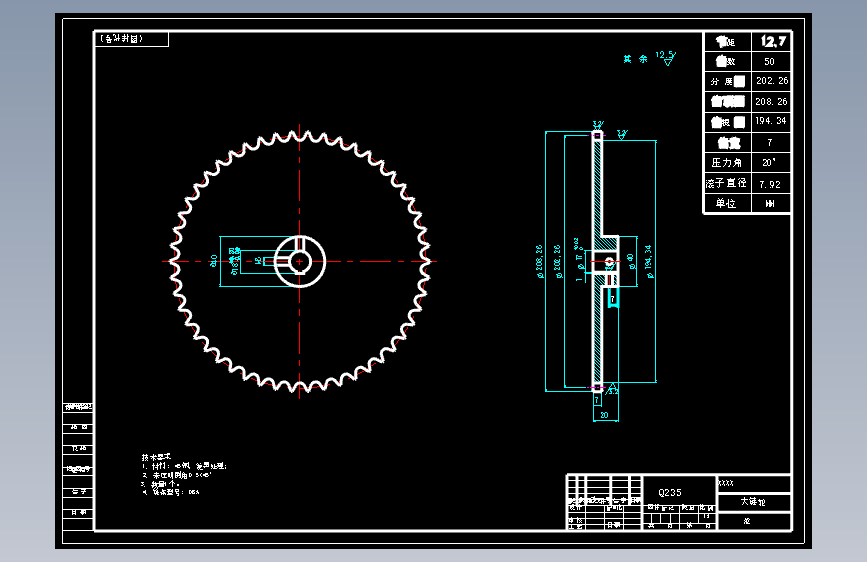The image size is (867, 562).
Task: Click the 202.26 table cell
Action: [x=772, y=81]
